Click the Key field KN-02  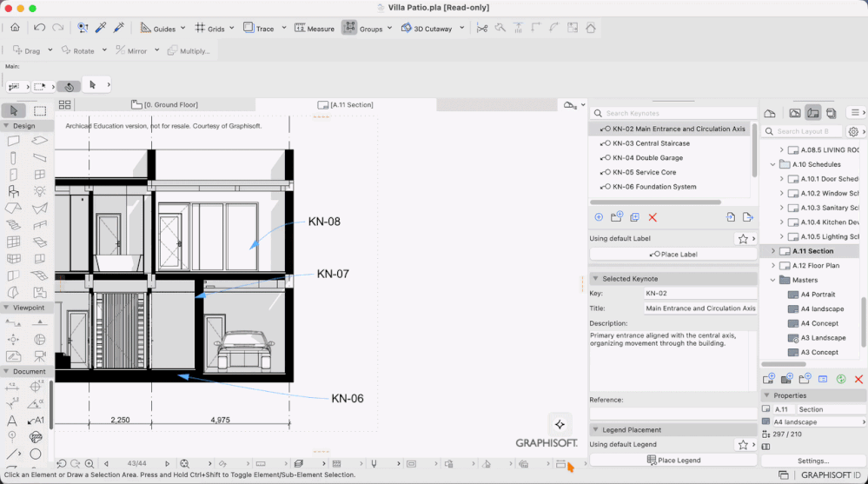[x=700, y=294]
